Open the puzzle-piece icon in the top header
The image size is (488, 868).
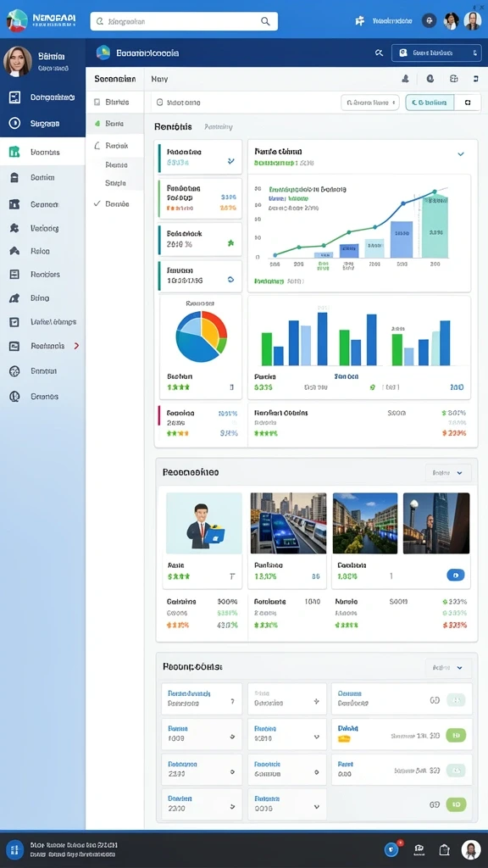(x=359, y=21)
